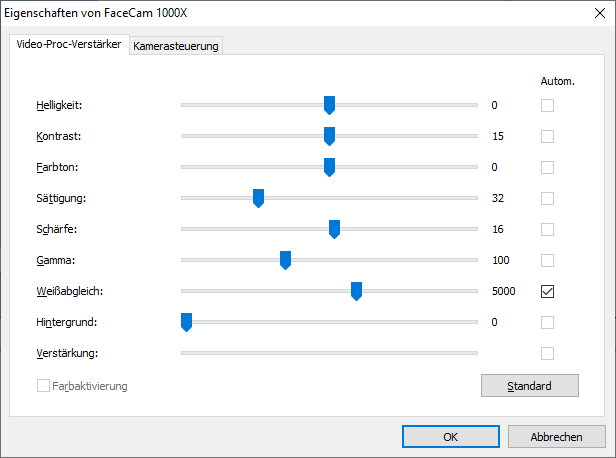Click the Gamma slider handle
The width and height of the screenshot is (616, 458).
pyautogui.click(x=285, y=260)
